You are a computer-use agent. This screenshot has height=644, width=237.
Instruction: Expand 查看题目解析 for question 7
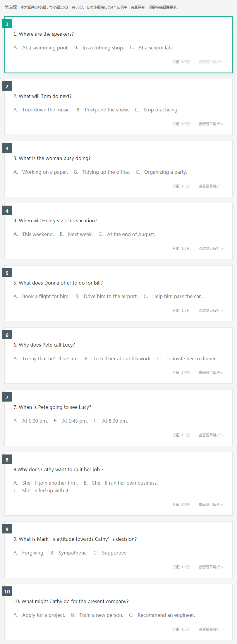click(211, 435)
